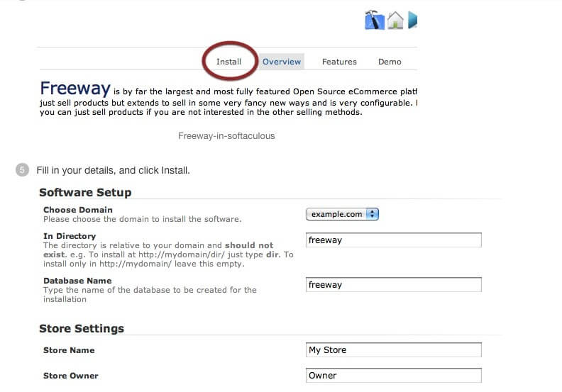Click the Database Name label
Image resolution: width=562 pixels, height=392 pixels.
[x=77, y=281]
